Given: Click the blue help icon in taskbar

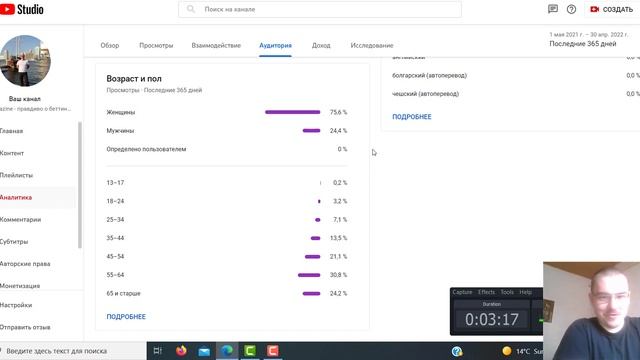Looking at the screenshot, I should point(457,351).
